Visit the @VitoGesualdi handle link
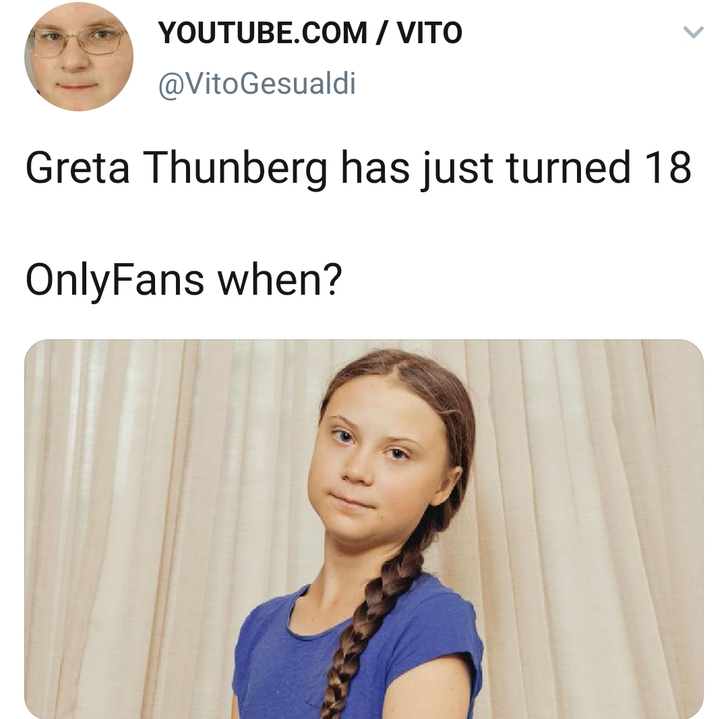728x719 pixels. tap(257, 84)
